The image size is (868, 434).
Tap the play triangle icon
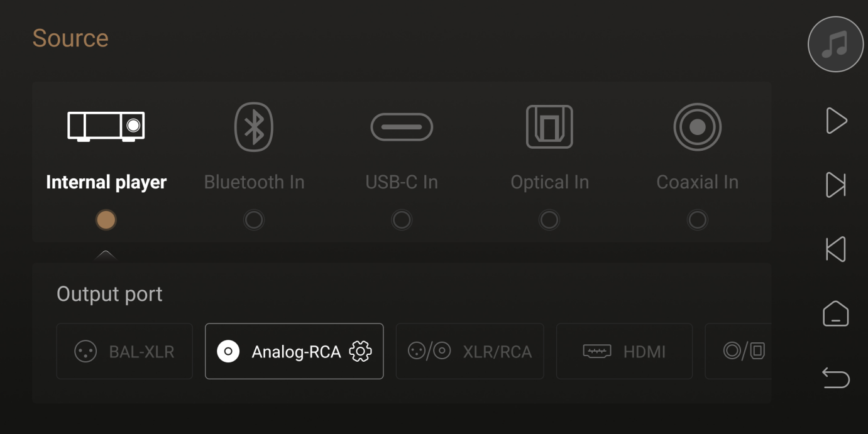point(836,121)
